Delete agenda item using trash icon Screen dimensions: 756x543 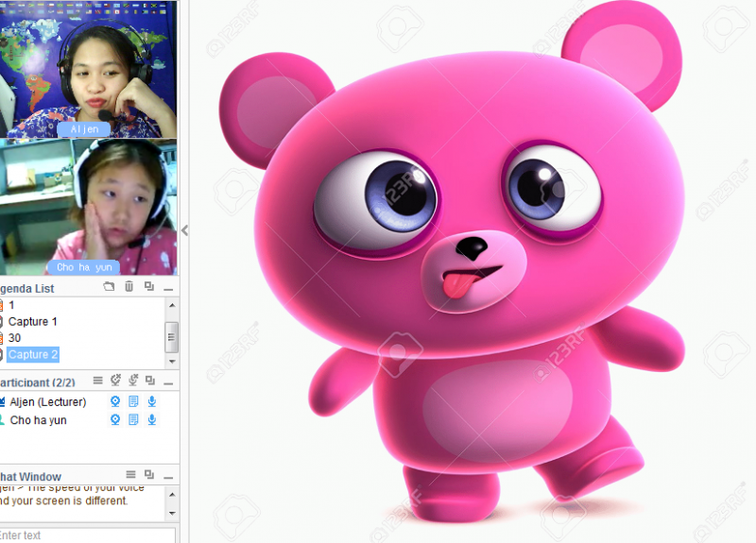129,287
